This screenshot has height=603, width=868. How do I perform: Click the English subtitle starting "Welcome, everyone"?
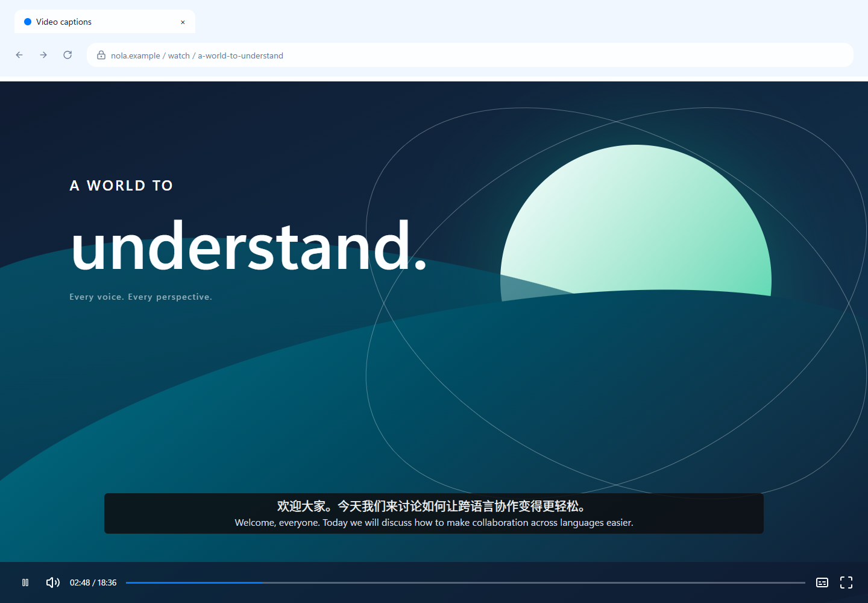(434, 523)
